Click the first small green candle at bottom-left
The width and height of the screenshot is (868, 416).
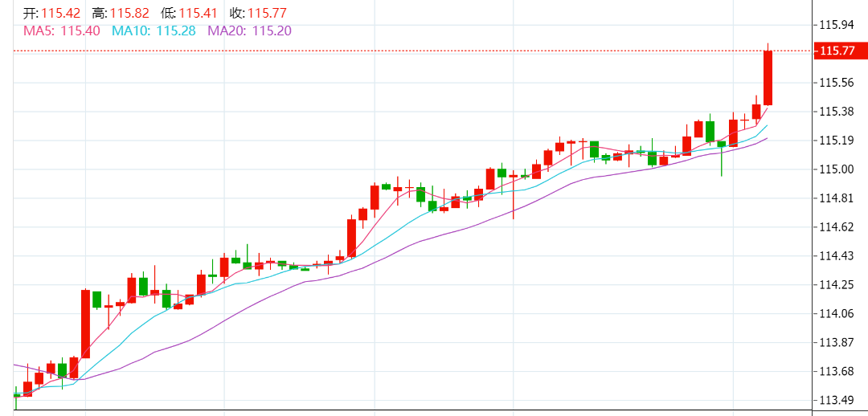[16, 395]
